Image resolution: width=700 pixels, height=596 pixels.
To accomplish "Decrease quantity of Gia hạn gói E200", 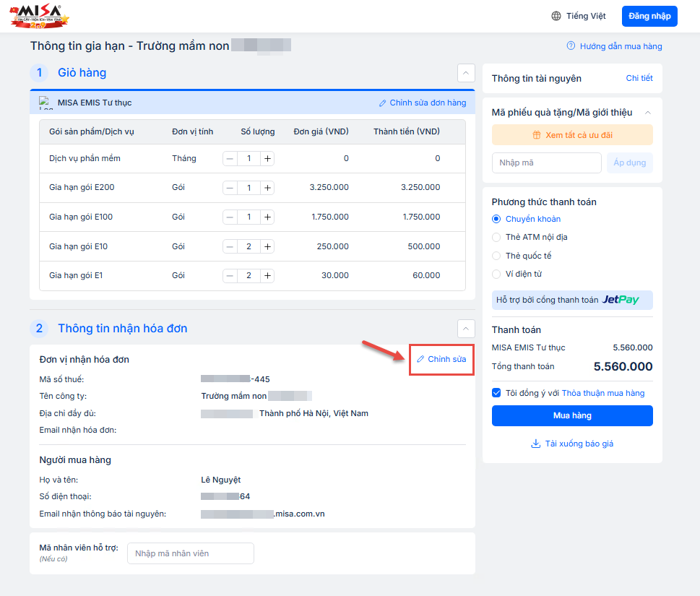I will tap(230, 188).
